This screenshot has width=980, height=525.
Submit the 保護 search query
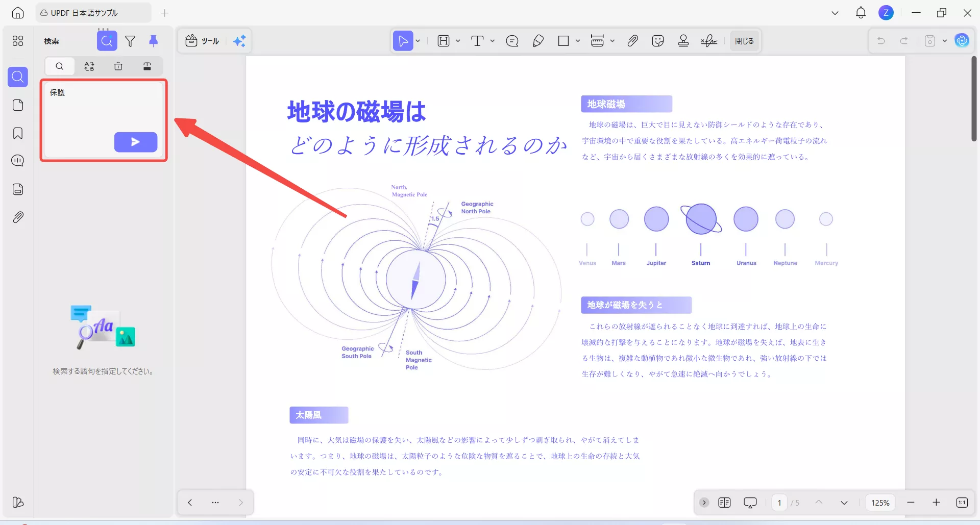(x=136, y=142)
